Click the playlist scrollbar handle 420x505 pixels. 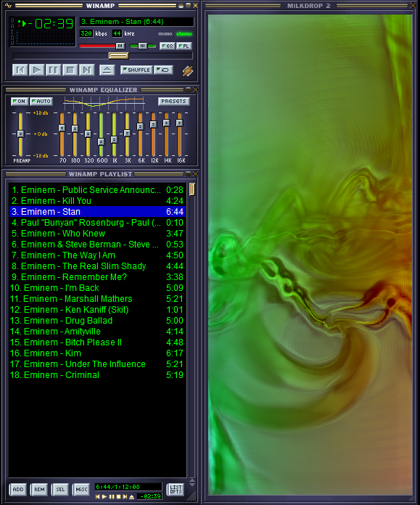pyautogui.click(x=192, y=189)
